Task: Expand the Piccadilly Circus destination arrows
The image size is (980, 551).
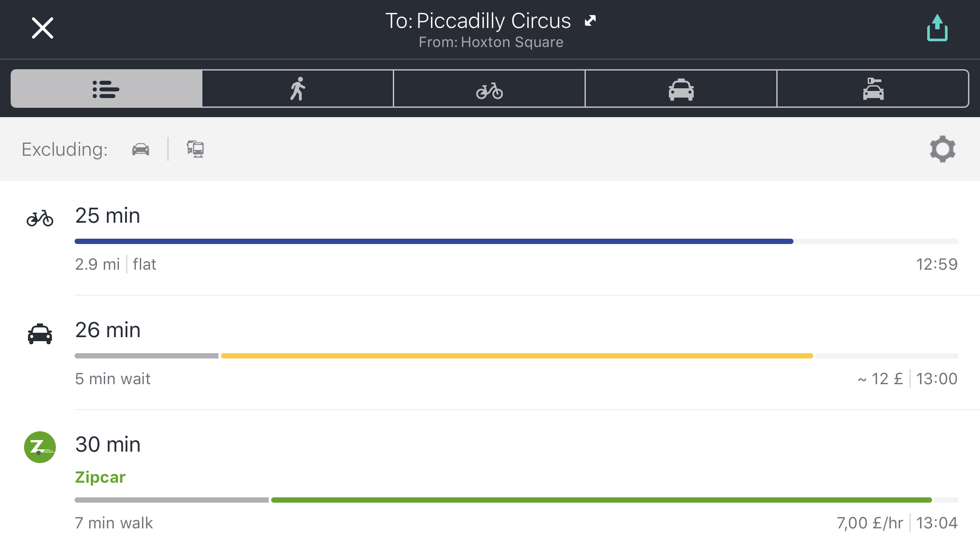Action: pyautogui.click(x=590, y=20)
